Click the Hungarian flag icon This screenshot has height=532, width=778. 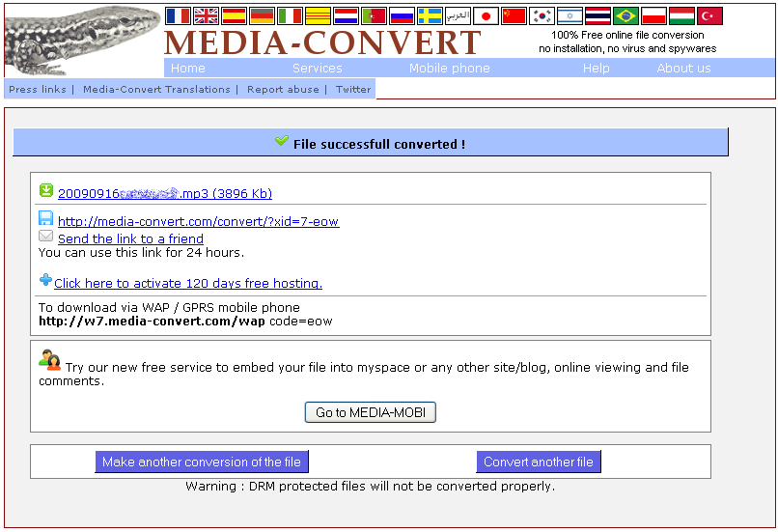pyautogui.click(x=681, y=15)
